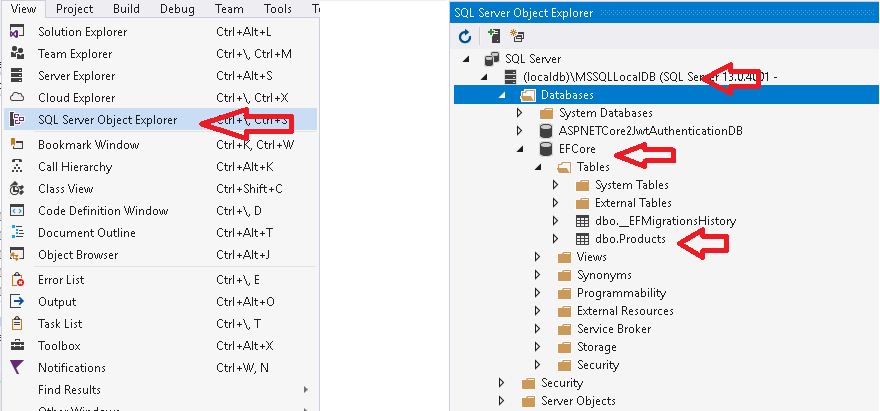This screenshot has width=880, height=411.
Task: Open the Project menu
Action: coord(75,9)
